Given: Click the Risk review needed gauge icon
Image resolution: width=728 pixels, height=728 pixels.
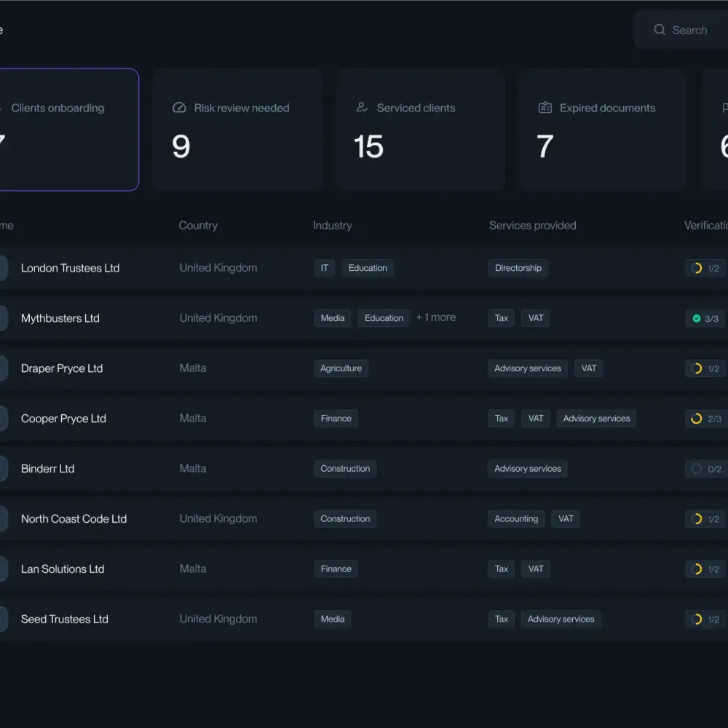Looking at the screenshot, I should [179, 108].
